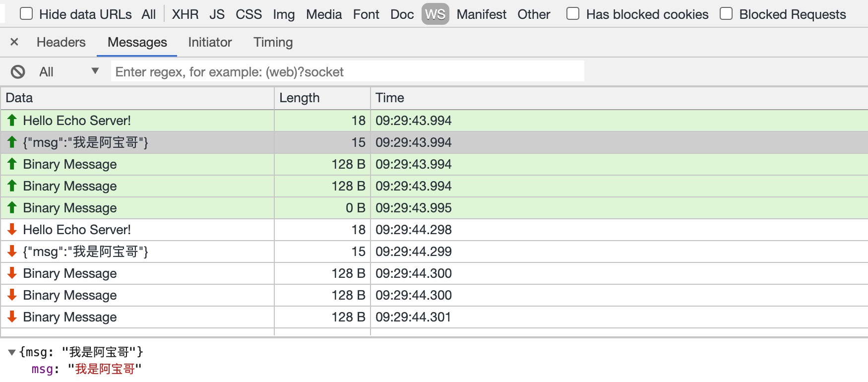This screenshot has height=382, width=868.
Task: Filter requests by XHR type
Action: (185, 14)
